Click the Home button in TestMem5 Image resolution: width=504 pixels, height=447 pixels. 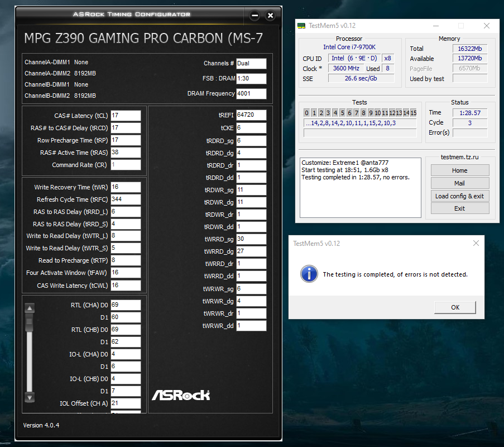tap(460, 170)
